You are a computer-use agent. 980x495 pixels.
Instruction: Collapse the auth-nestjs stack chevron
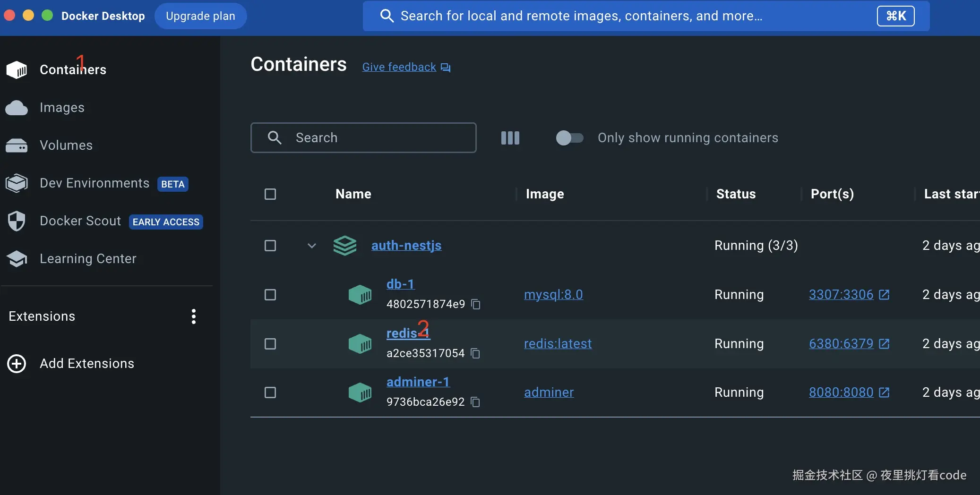[x=311, y=246]
